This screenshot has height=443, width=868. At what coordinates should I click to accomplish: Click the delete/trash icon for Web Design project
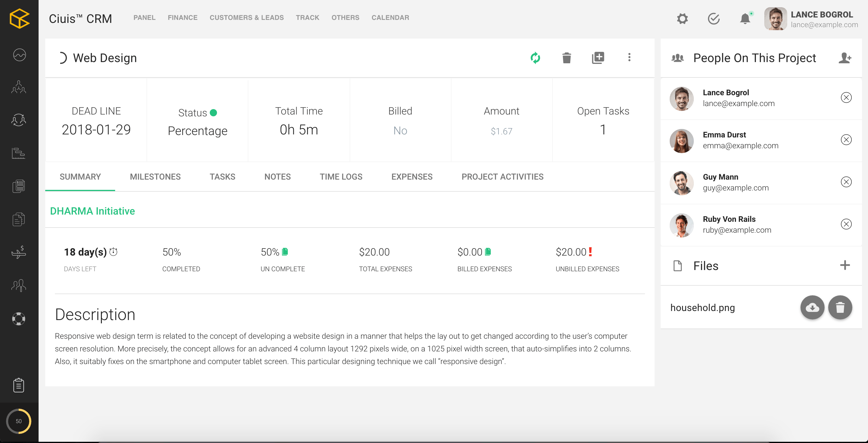tap(566, 58)
